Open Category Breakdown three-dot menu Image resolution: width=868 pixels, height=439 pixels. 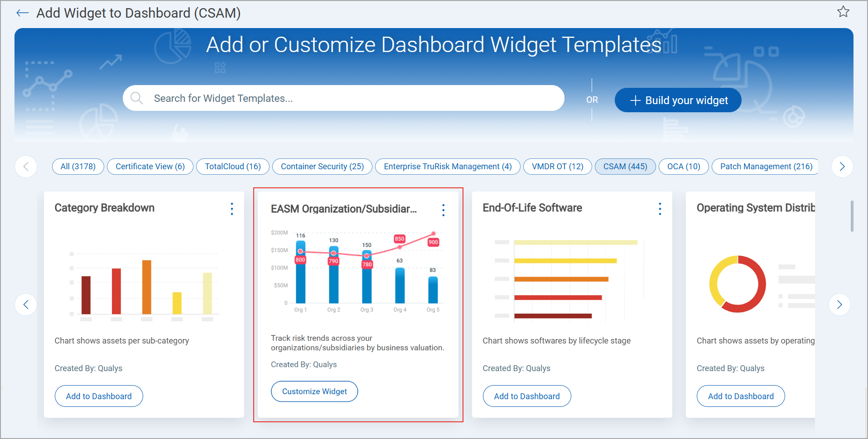click(x=232, y=209)
